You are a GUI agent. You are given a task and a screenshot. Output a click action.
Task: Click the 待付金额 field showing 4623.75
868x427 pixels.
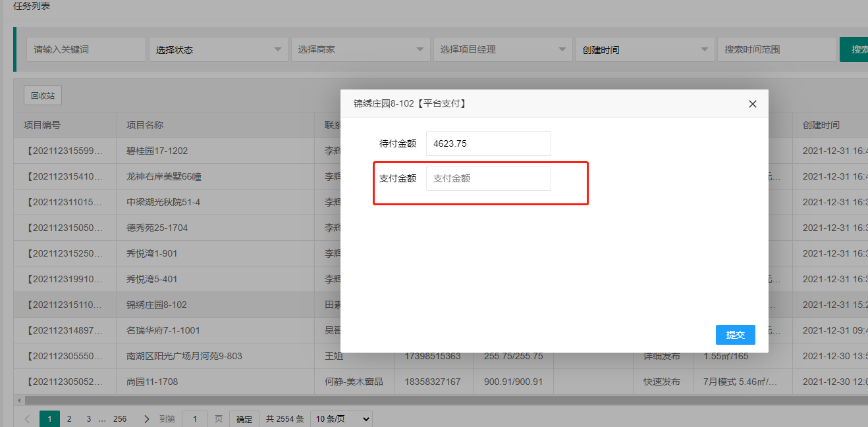pyautogui.click(x=488, y=143)
